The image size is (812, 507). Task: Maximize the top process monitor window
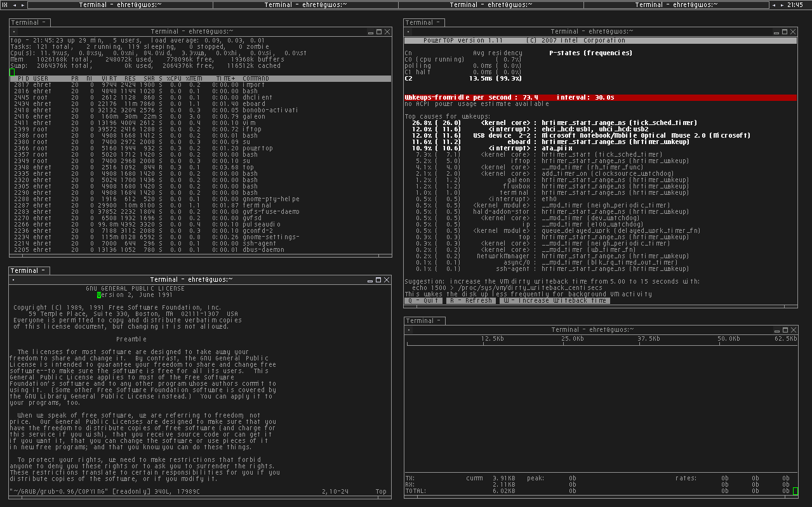coord(379,32)
